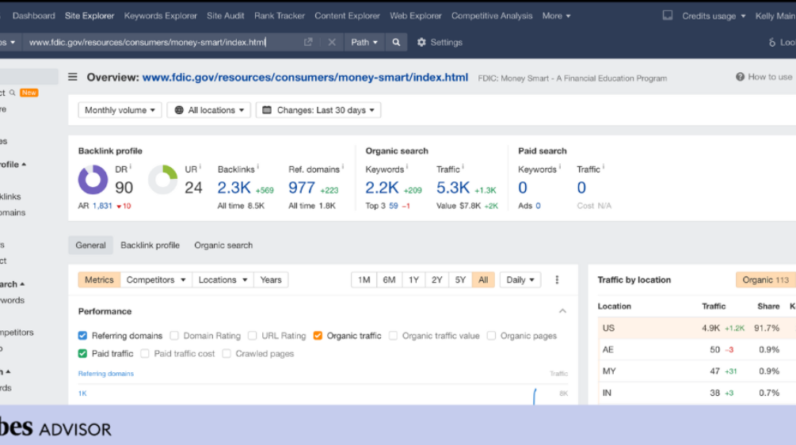This screenshot has width=796, height=445.
Task: Click info icon next to Ref. domains
Action: tap(343, 167)
